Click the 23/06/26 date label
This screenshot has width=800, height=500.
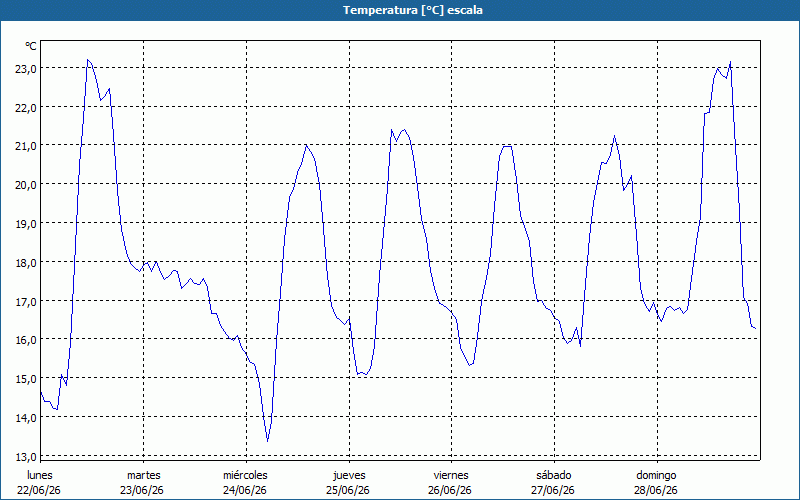click(142, 490)
